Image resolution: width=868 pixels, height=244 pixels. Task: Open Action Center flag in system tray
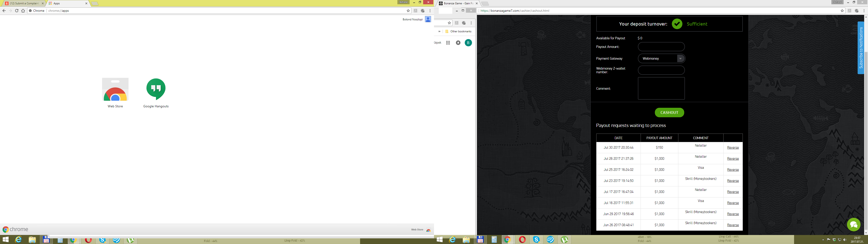coord(829,240)
